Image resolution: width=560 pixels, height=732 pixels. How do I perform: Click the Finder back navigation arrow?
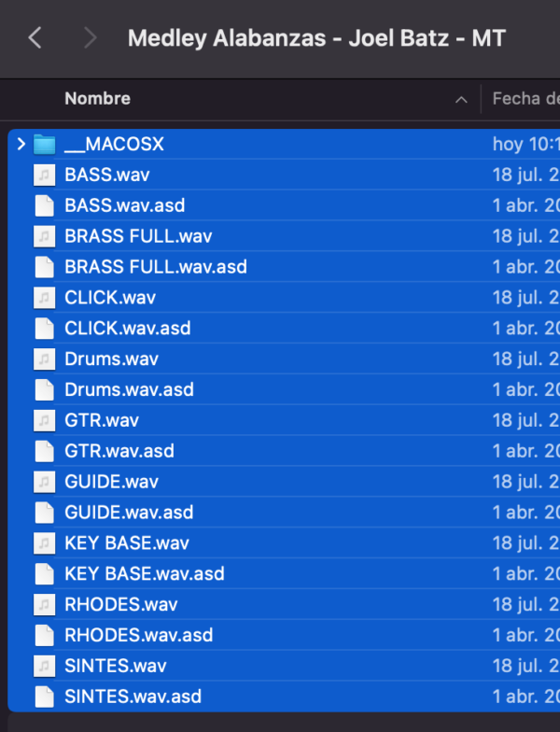pyautogui.click(x=35, y=38)
